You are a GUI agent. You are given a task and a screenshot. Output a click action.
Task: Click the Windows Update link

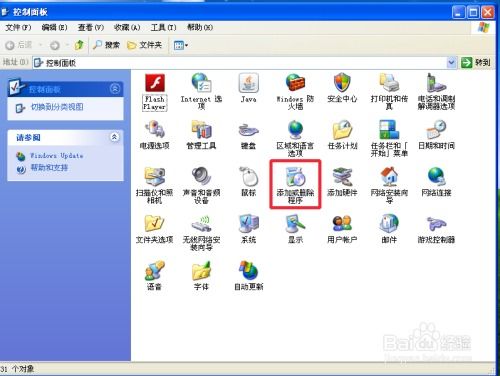coord(57,156)
